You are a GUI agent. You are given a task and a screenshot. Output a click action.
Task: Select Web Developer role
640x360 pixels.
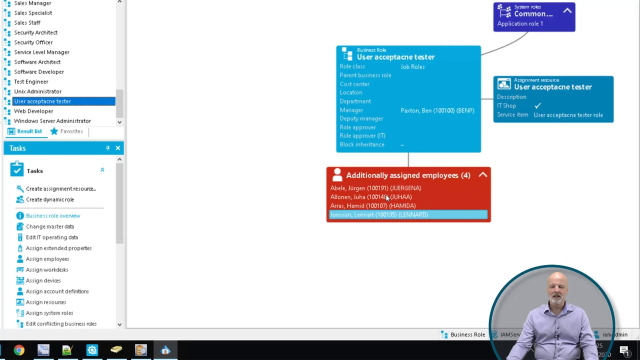[x=33, y=111]
